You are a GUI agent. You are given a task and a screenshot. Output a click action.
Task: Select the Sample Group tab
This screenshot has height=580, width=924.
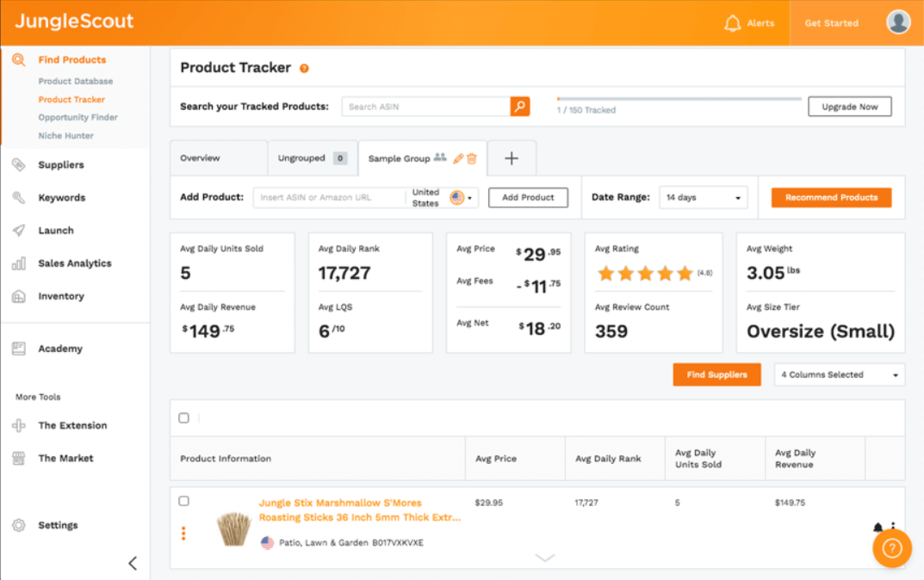click(399, 158)
